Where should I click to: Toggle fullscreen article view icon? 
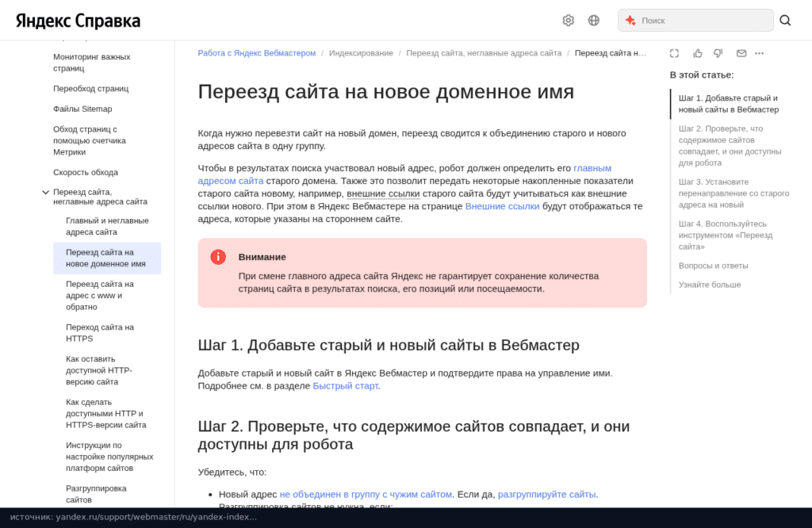click(674, 53)
